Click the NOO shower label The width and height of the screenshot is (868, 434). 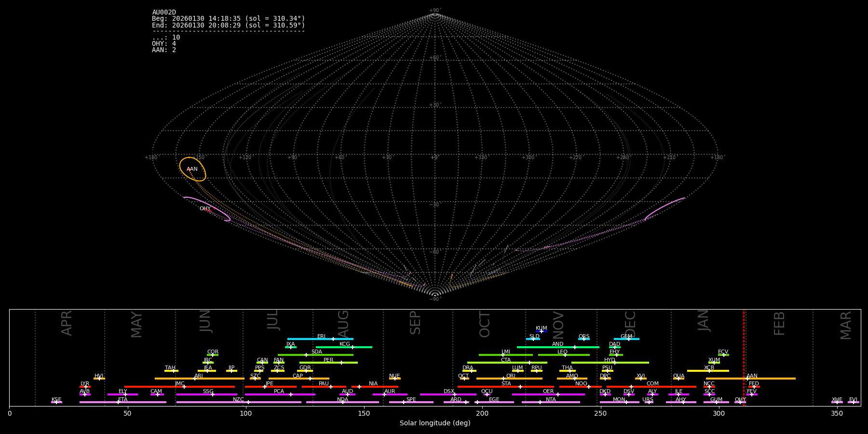click(x=582, y=384)
